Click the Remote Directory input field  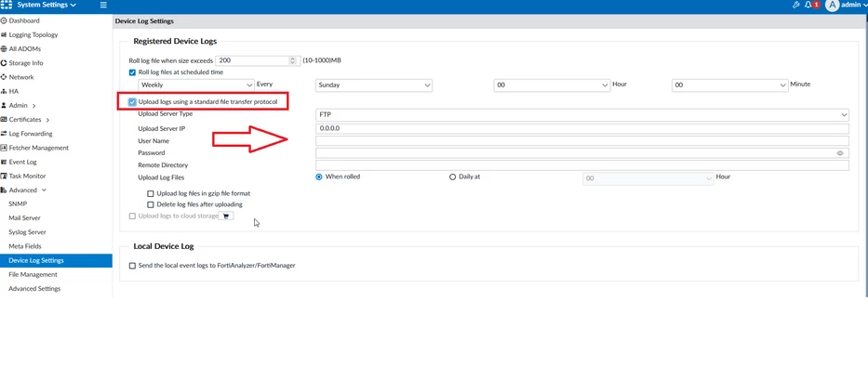coord(581,165)
